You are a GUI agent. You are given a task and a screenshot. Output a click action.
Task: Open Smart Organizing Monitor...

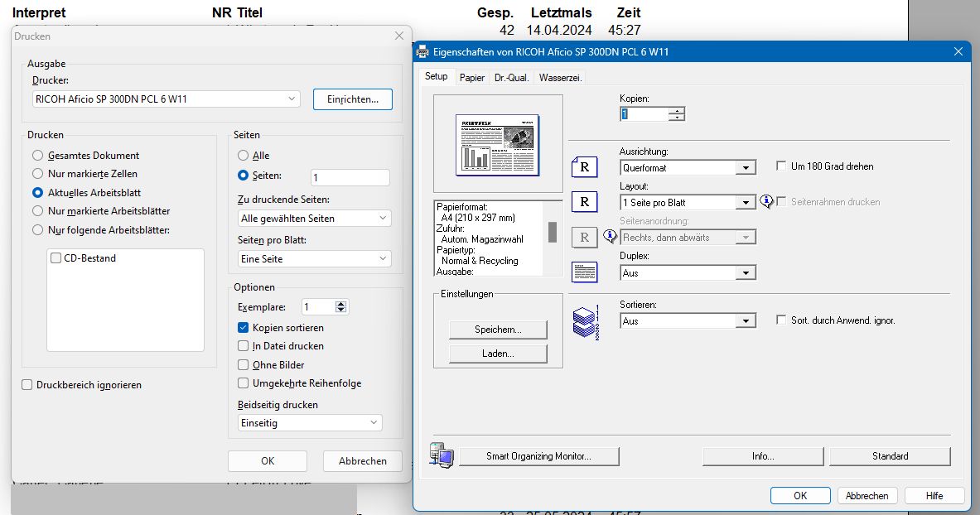coord(538,456)
